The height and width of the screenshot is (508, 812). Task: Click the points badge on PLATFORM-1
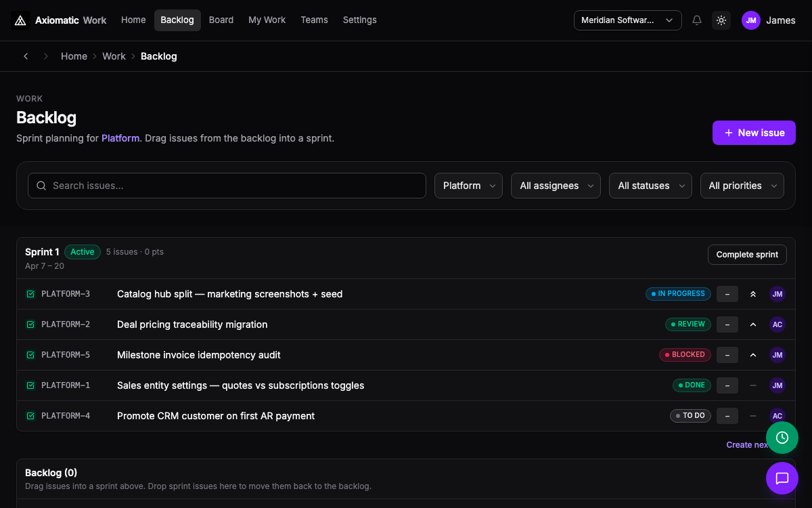pyautogui.click(x=727, y=385)
